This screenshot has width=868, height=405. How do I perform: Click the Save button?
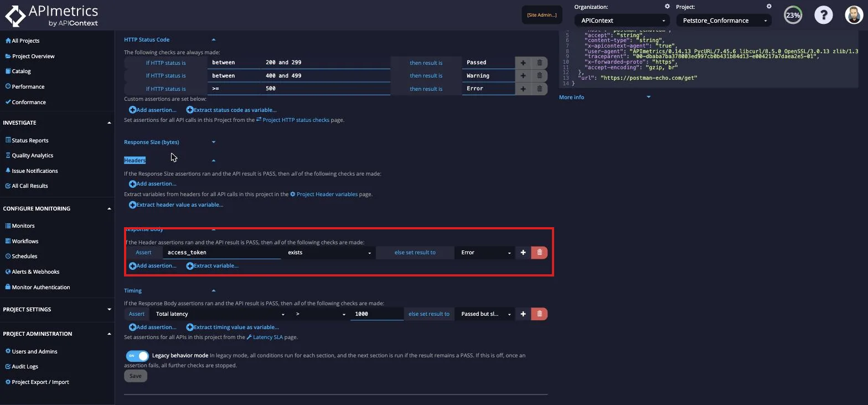click(x=136, y=376)
